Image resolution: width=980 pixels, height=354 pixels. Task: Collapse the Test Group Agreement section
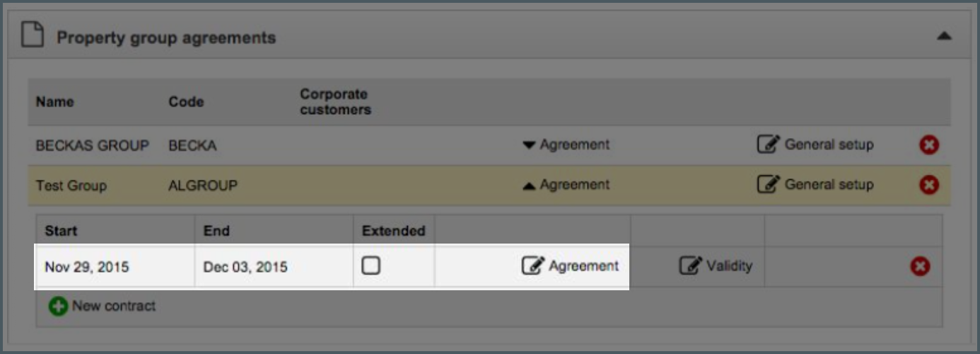point(566,185)
